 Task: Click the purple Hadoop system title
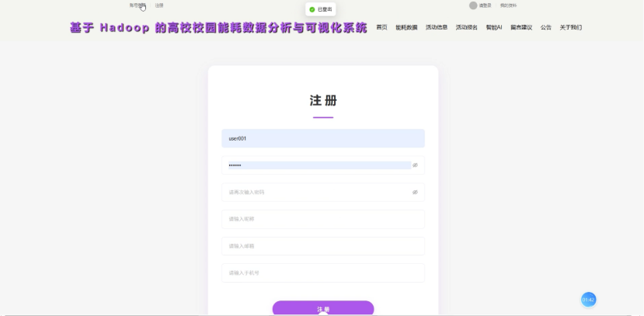tap(218, 27)
